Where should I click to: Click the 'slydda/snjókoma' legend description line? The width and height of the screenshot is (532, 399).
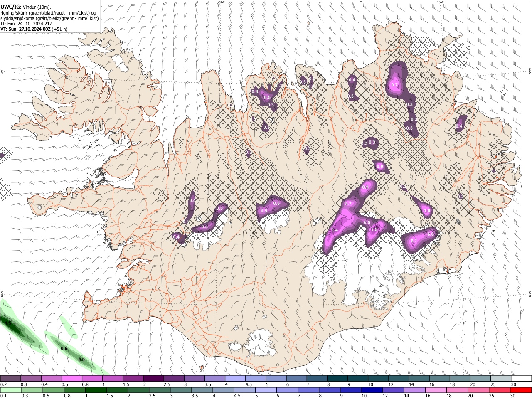(49, 18)
